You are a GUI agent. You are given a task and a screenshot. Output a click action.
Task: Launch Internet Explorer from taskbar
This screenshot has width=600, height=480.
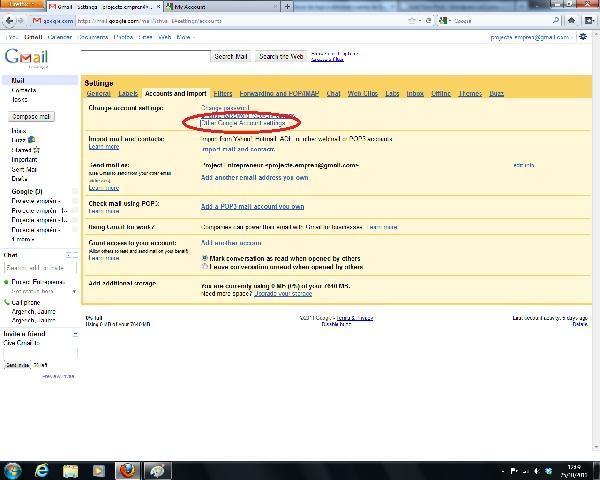click(x=44, y=469)
